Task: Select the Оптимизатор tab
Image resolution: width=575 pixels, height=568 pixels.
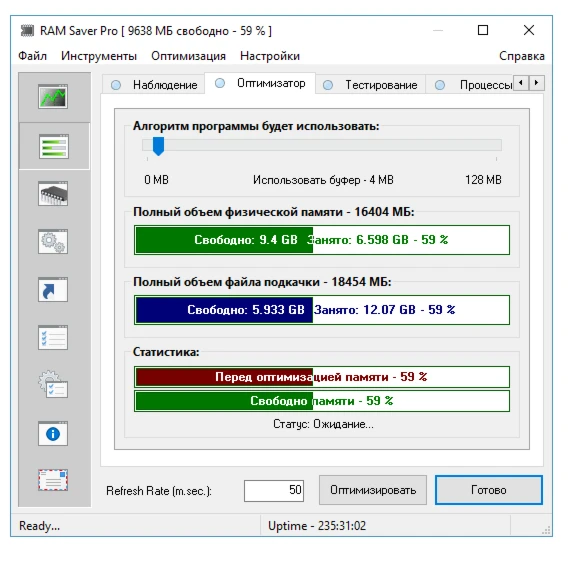Action: 260,83
